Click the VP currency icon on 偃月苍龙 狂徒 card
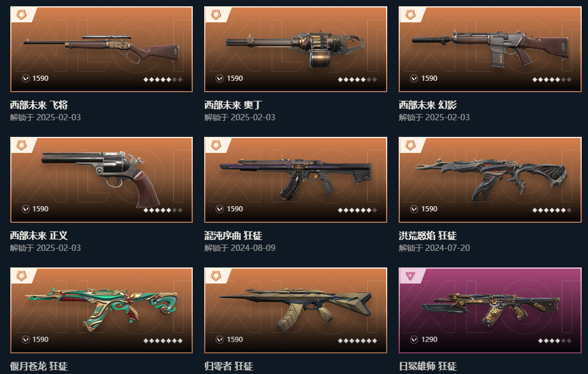Image resolution: width=588 pixels, height=374 pixels. tap(26, 340)
